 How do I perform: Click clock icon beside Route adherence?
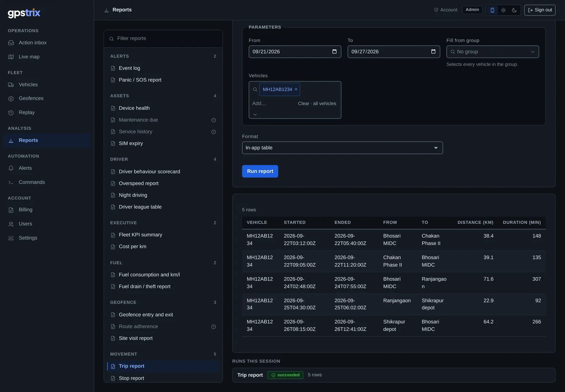(x=214, y=327)
